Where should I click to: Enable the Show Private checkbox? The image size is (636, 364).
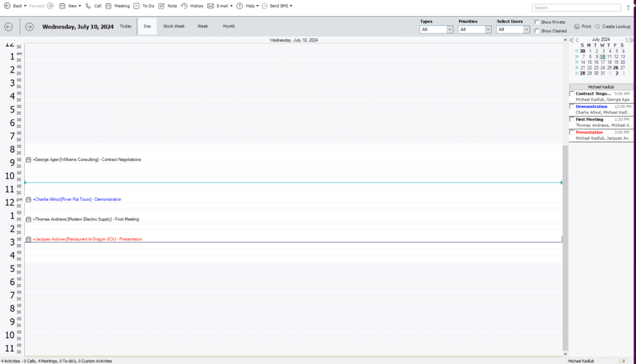pos(537,22)
